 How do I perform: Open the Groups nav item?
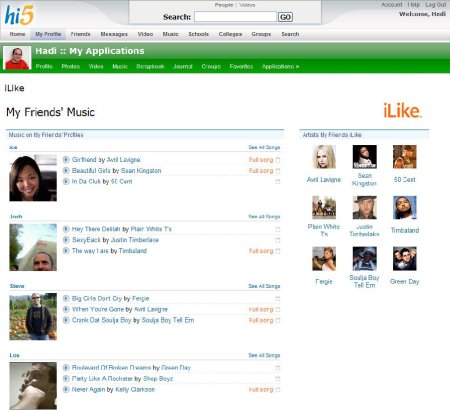click(x=261, y=34)
